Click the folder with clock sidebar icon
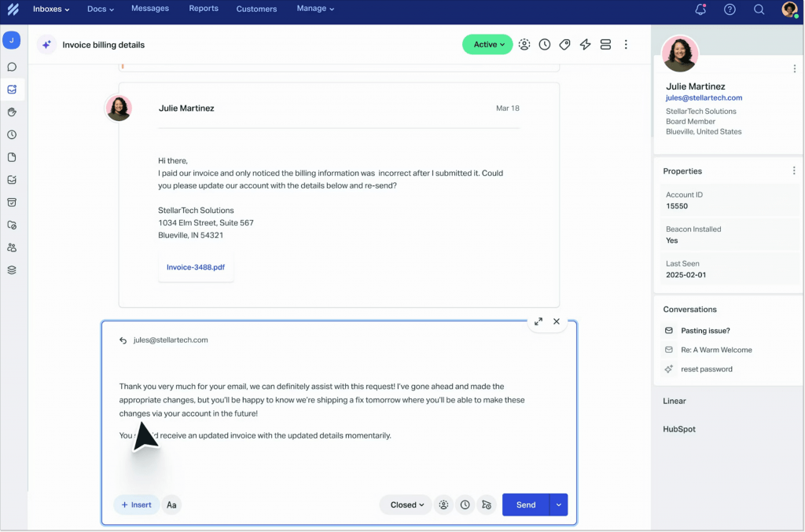Viewport: 805px width, 532px height. (x=12, y=225)
